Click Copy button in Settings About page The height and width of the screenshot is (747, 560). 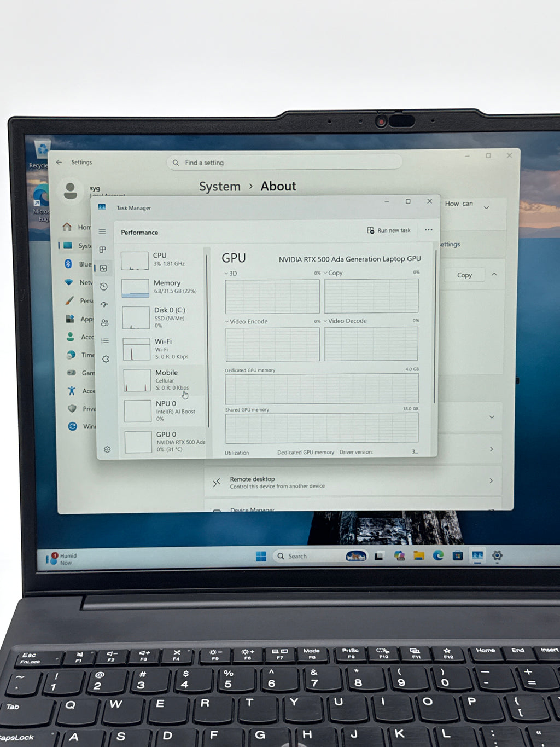click(x=464, y=275)
